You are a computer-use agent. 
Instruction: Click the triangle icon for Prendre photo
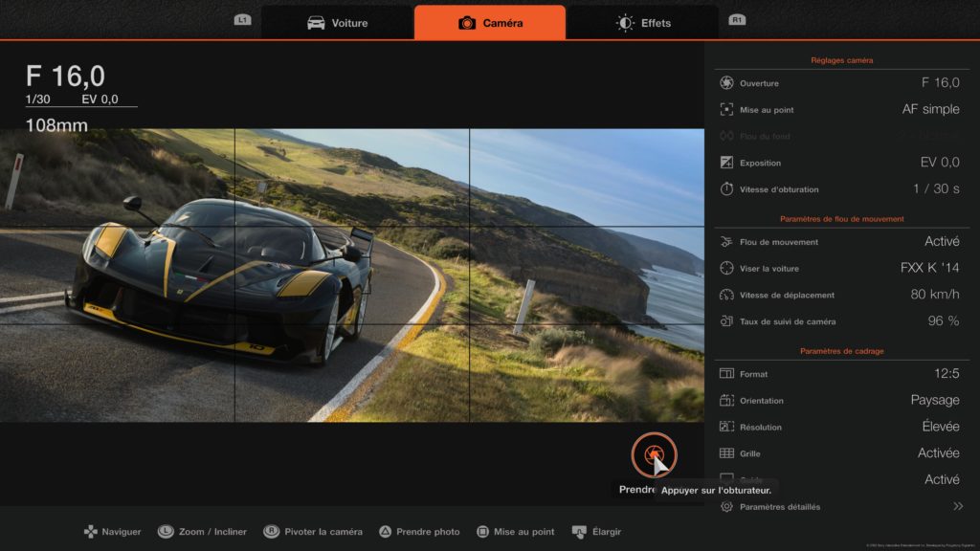click(385, 532)
